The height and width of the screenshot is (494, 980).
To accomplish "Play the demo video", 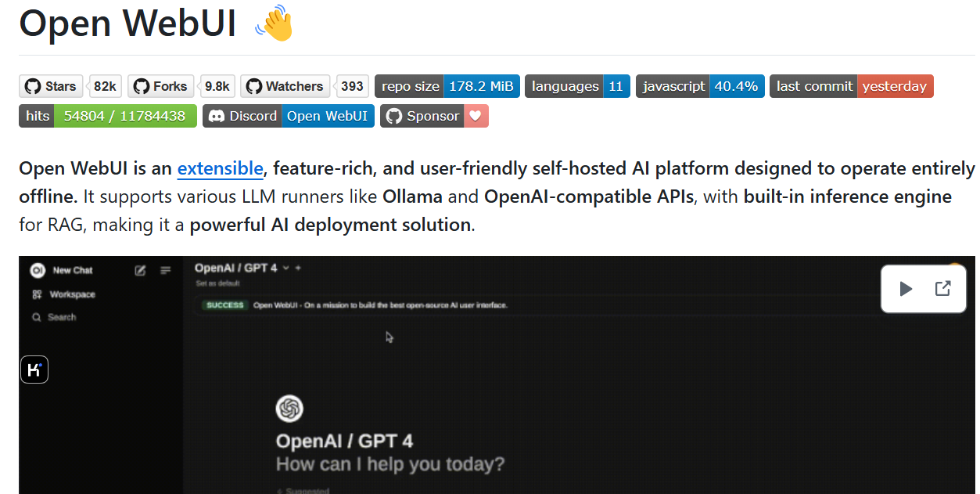I will [906, 289].
